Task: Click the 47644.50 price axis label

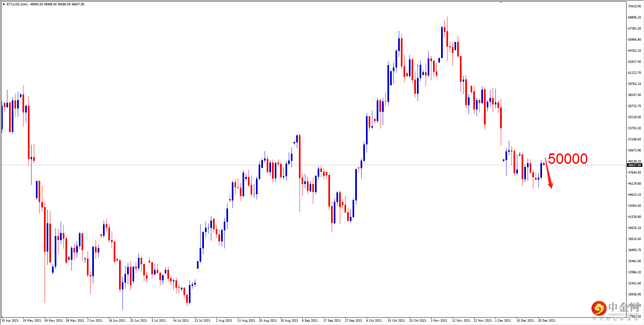Action: pyautogui.click(x=635, y=173)
